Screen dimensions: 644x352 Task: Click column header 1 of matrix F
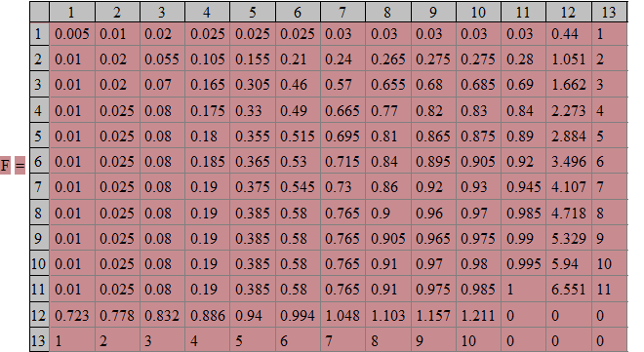72,12
